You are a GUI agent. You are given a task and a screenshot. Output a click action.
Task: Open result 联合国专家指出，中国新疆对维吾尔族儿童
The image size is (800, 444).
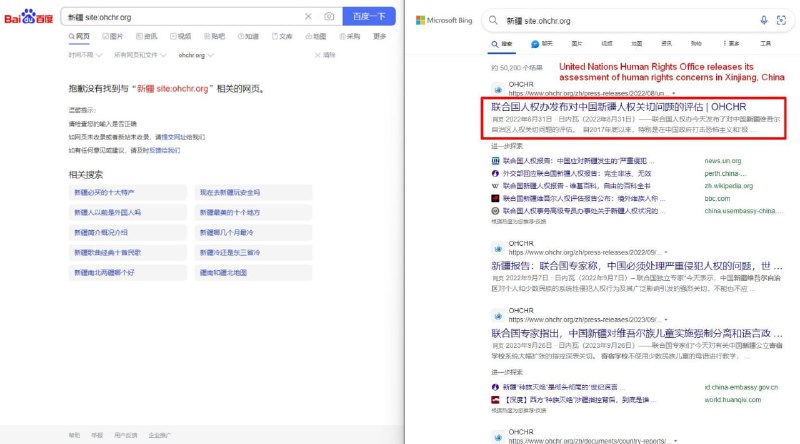pyautogui.click(x=636, y=333)
